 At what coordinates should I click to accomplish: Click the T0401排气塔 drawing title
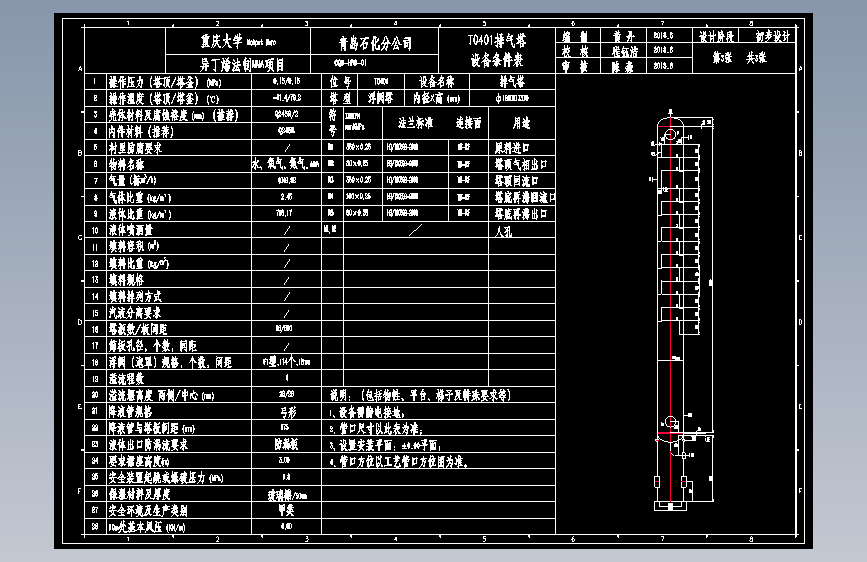coord(497,40)
